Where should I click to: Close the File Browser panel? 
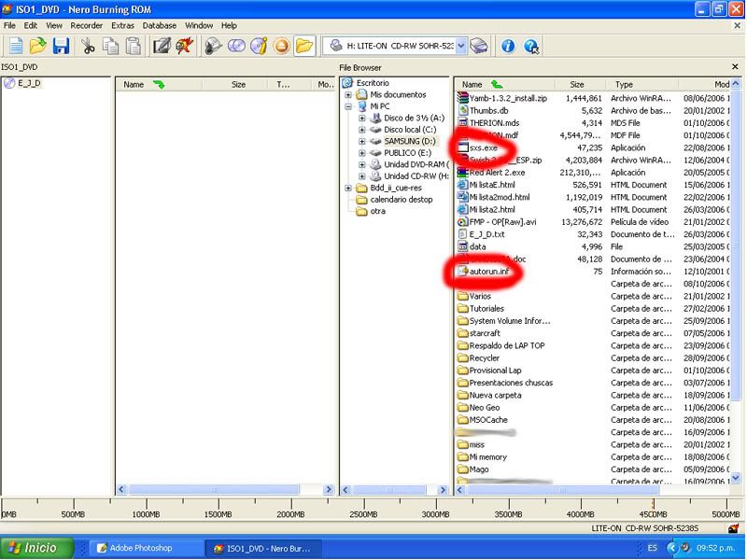[735, 67]
